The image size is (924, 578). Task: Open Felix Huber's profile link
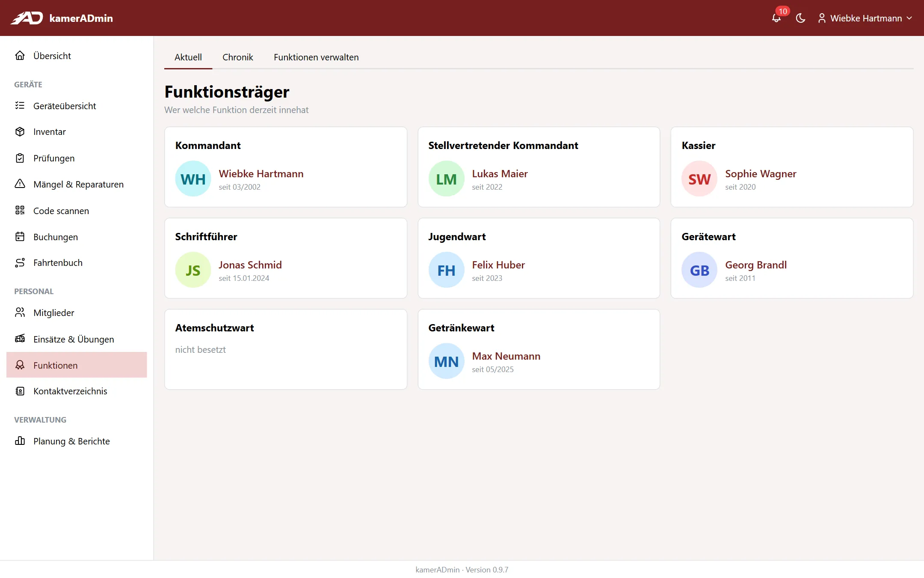(x=498, y=265)
